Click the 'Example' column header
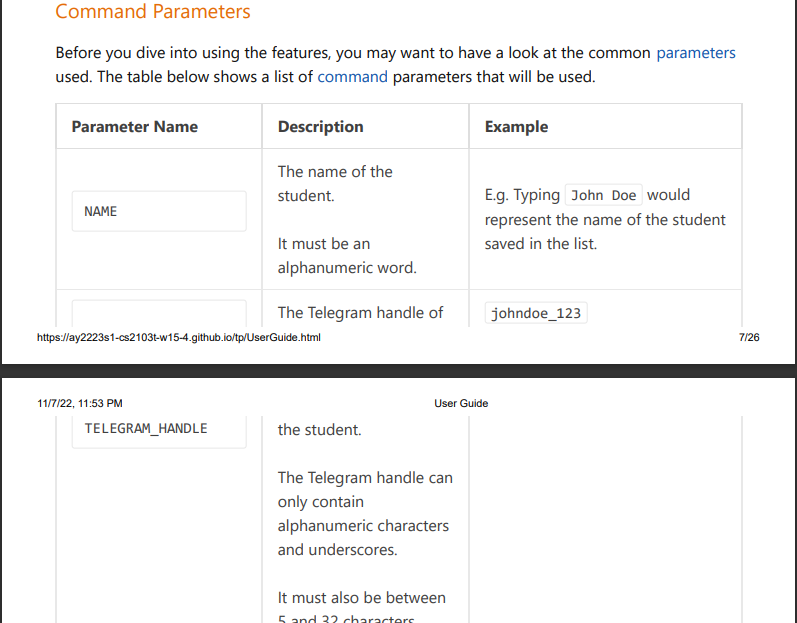 click(516, 127)
